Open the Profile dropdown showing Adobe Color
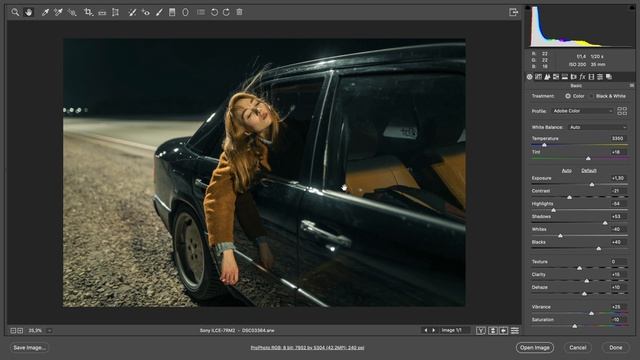The width and height of the screenshot is (640, 360). [x=582, y=111]
